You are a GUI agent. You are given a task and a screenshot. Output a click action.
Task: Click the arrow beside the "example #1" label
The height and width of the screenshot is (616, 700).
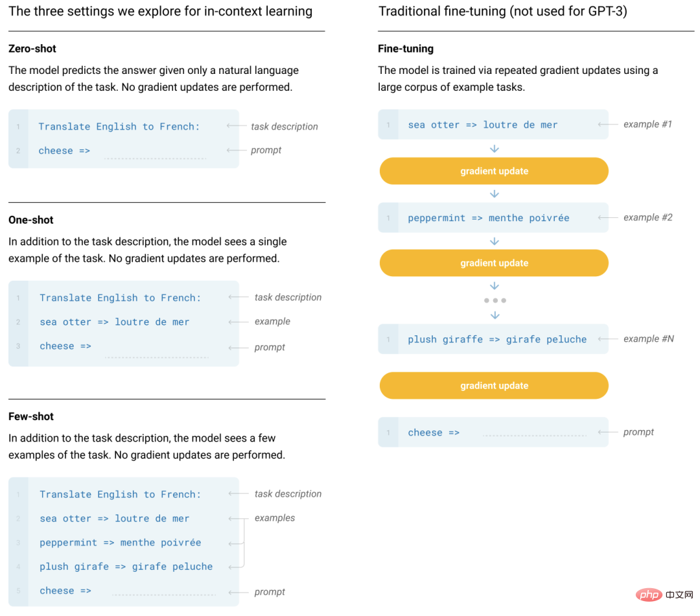point(608,124)
